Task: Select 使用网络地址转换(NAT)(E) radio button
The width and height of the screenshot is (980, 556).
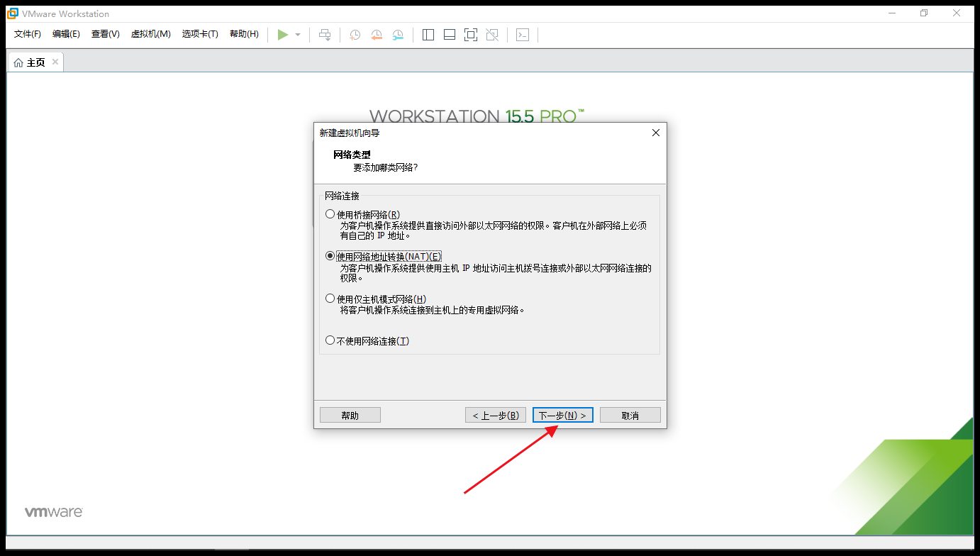Action: 330,256
